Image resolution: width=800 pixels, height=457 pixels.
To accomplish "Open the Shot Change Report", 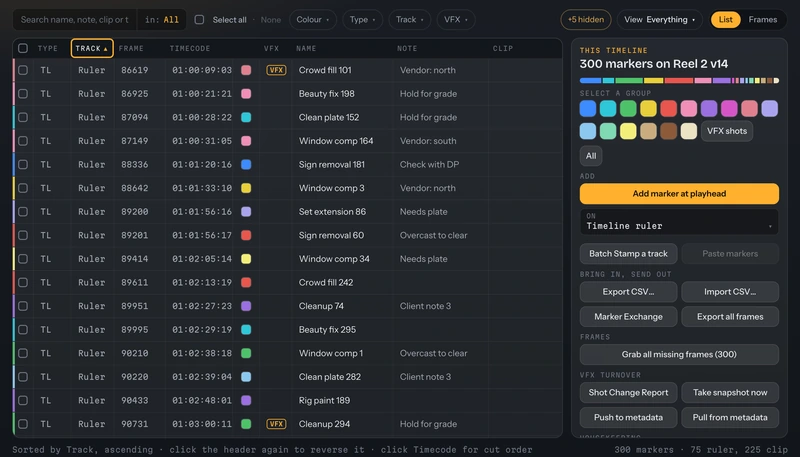I will click(629, 393).
